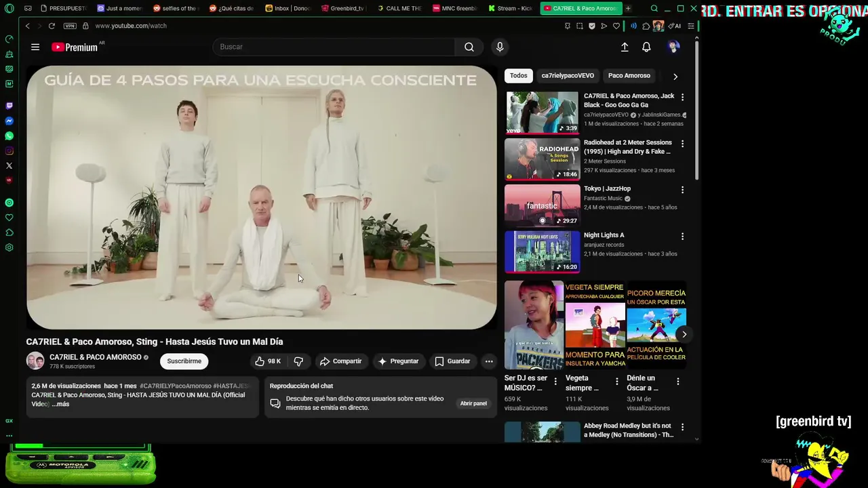
Task: Open WhatsApp in the Opera sidebar
Action: coord(9,136)
